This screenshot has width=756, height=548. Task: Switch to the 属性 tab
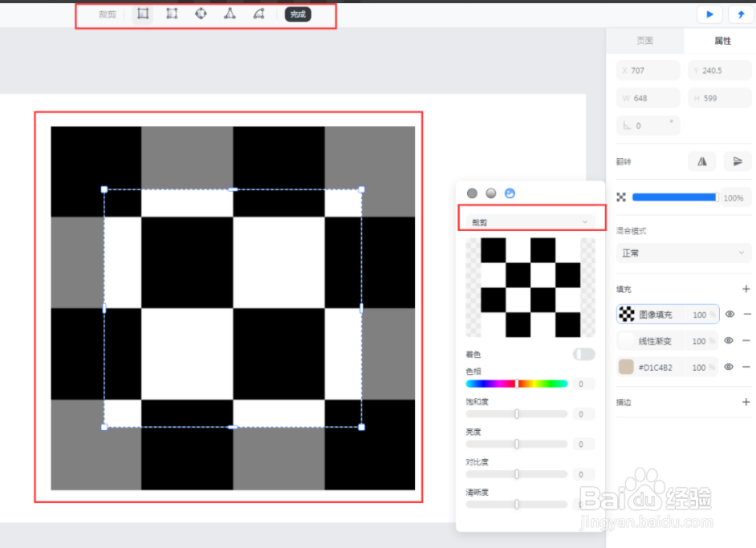tap(722, 40)
